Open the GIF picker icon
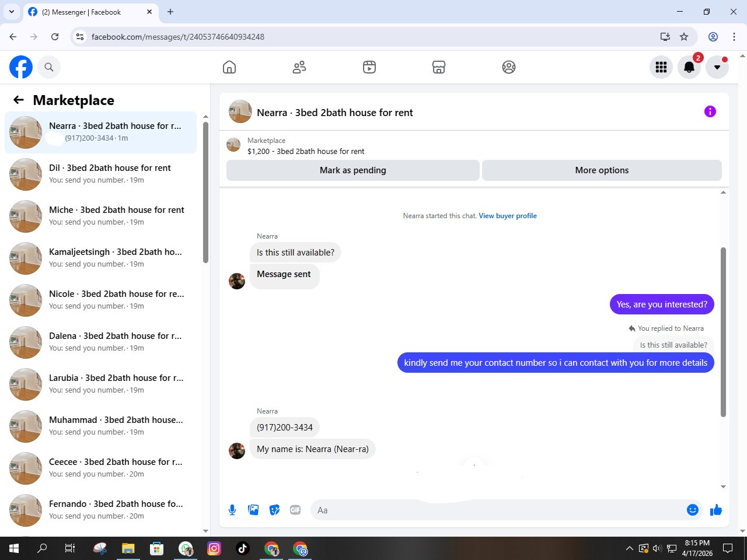The height and width of the screenshot is (560, 747). coord(295,510)
